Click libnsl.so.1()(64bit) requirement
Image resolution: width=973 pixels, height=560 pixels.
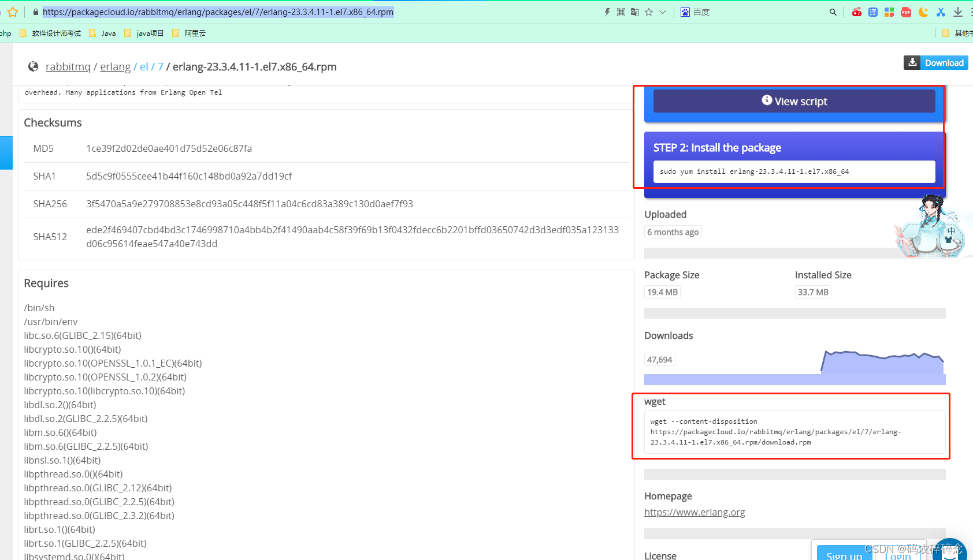pyautogui.click(x=62, y=460)
